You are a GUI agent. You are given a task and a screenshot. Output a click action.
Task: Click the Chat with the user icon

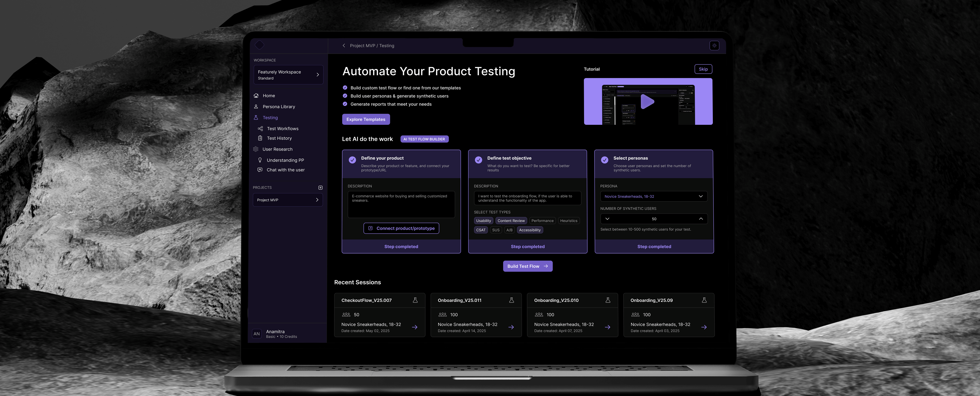click(x=260, y=170)
